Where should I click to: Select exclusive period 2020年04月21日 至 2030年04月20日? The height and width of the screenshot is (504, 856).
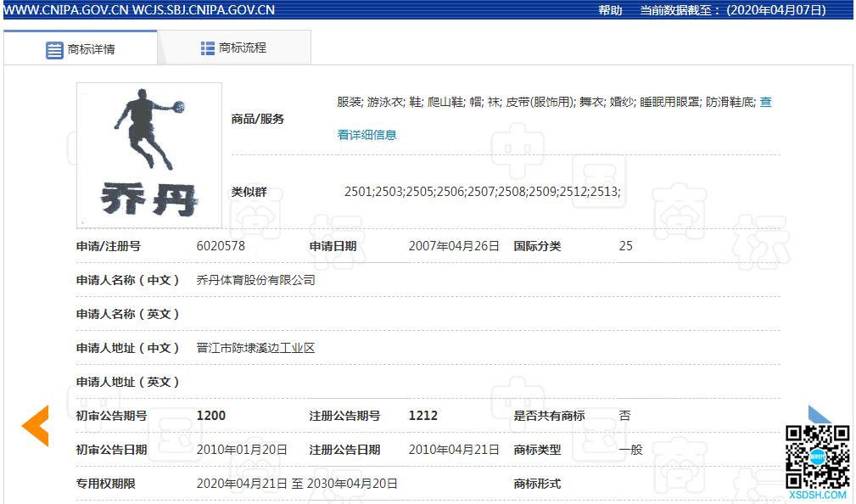click(297, 484)
